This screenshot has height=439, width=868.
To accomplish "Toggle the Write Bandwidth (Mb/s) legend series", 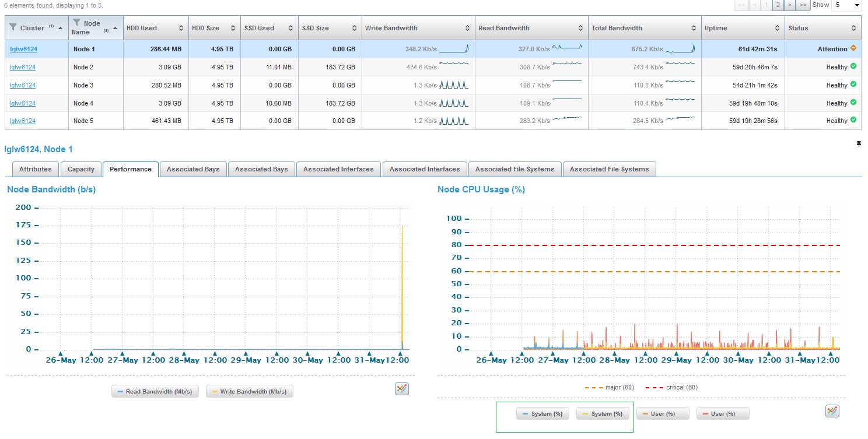I will [250, 391].
